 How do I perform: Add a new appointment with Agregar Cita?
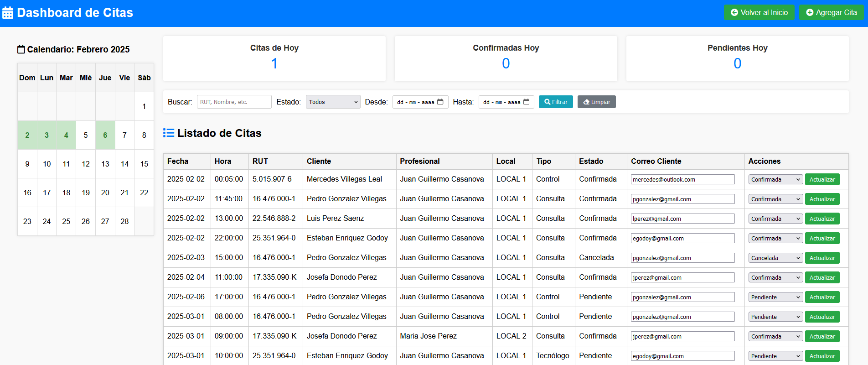(x=831, y=12)
